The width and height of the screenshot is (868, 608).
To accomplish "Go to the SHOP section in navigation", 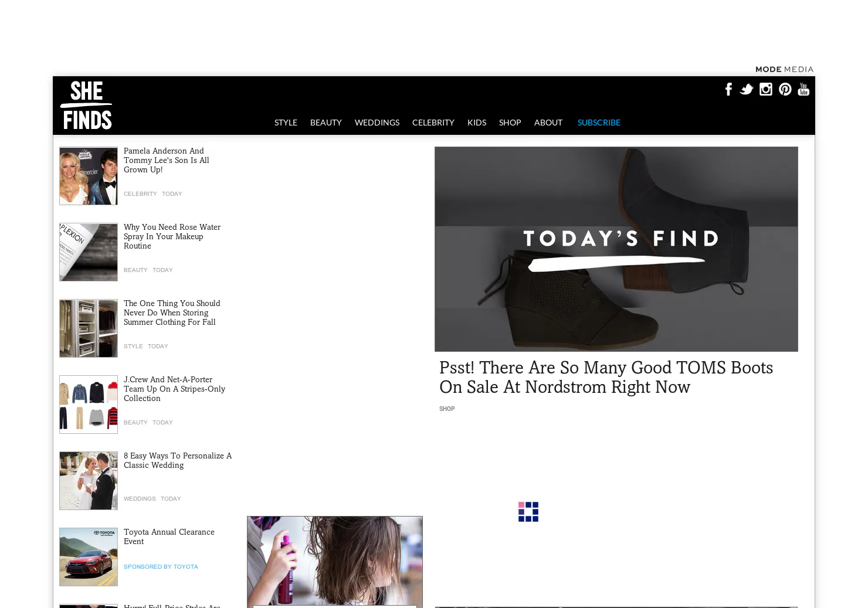I will coord(510,123).
